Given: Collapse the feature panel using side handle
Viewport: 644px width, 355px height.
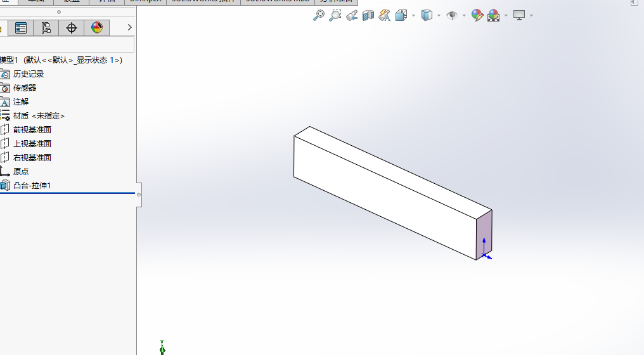Looking at the screenshot, I should (139, 195).
